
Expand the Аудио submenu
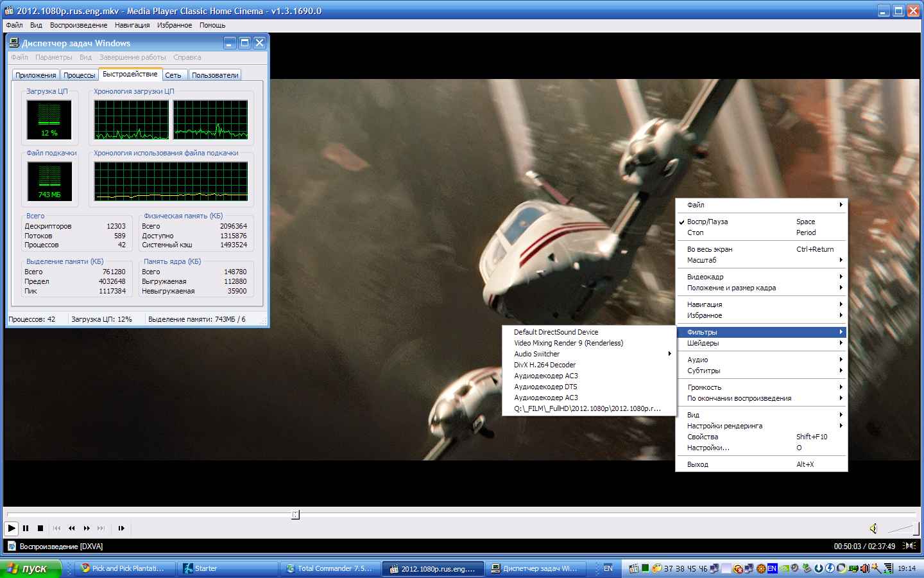click(x=762, y=360)
